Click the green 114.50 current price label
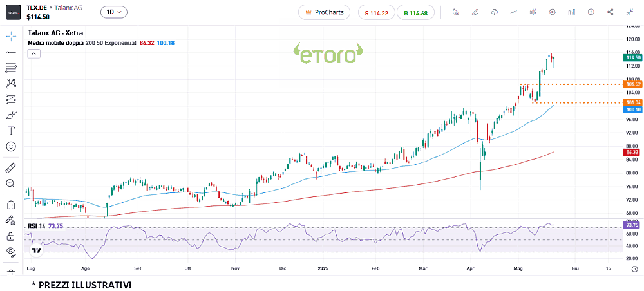This screenshot has width=644, height=291. [632, 59]
